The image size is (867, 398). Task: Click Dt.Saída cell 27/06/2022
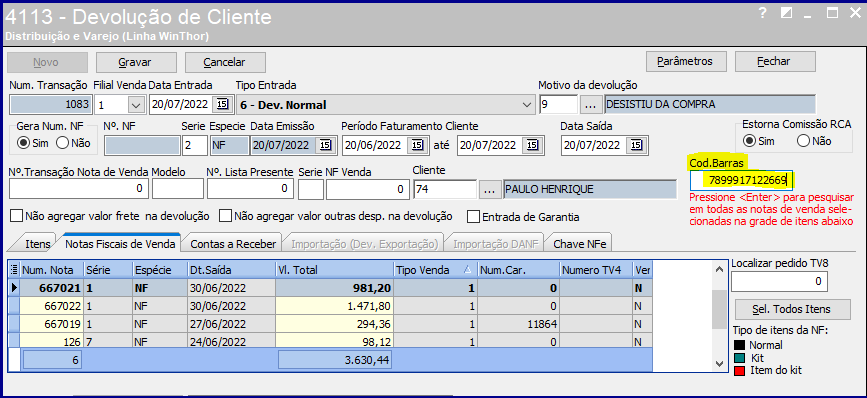[232, 323]
